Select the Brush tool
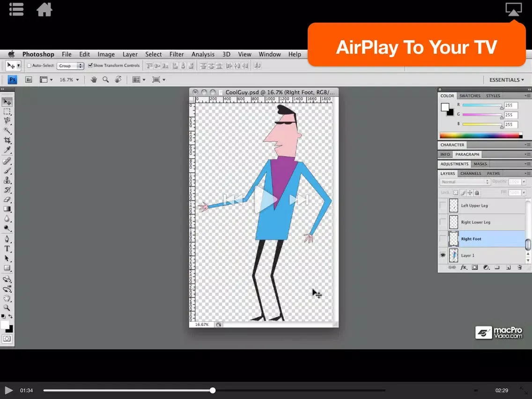 point(7,170)
